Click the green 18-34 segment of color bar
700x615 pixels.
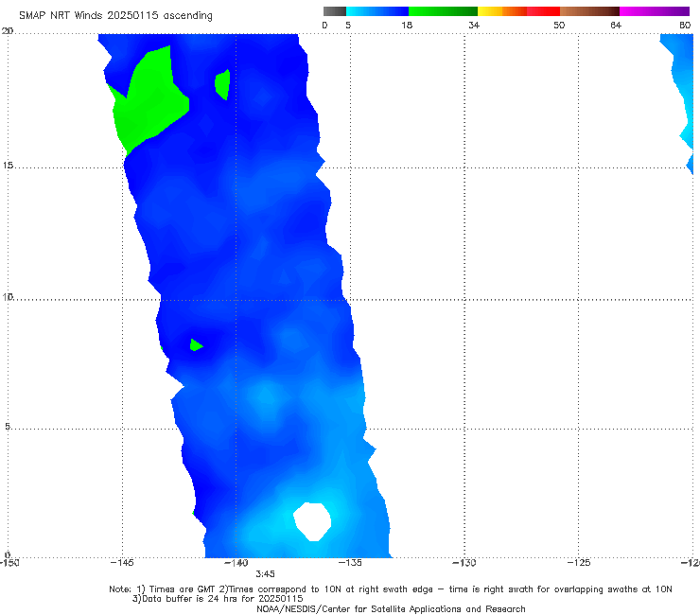pos(443,11)
